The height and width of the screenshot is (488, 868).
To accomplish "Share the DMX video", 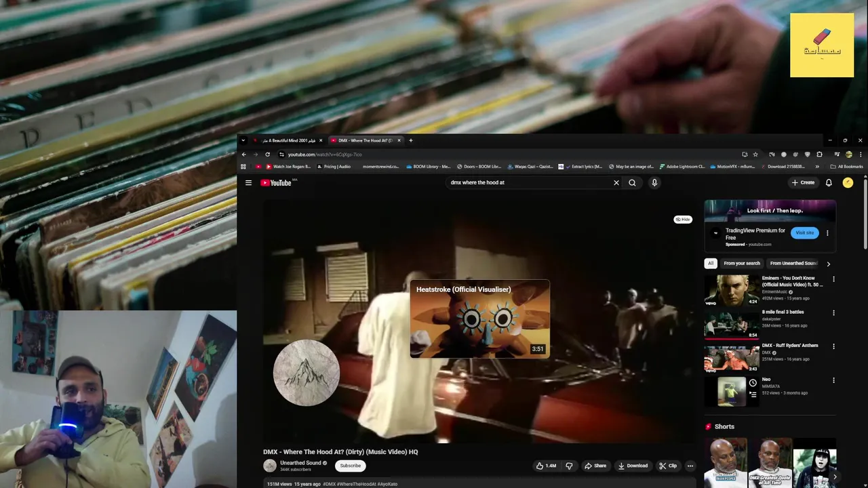I will click(x=595, y=466).
